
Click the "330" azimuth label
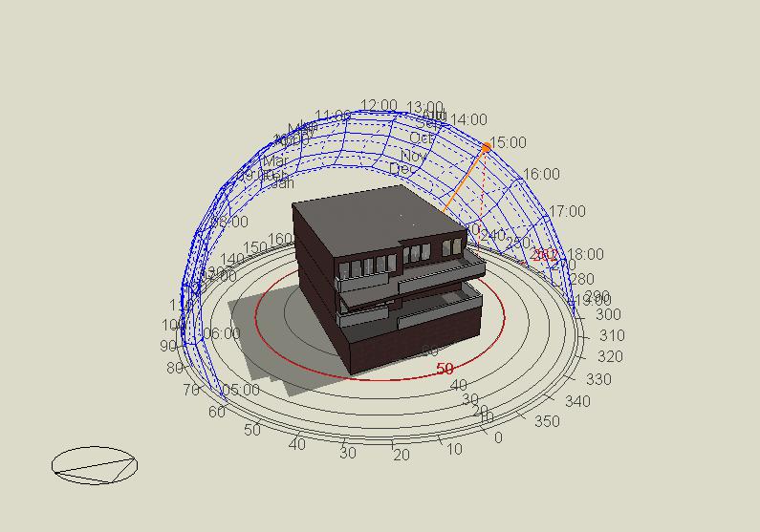click(598, 379)
